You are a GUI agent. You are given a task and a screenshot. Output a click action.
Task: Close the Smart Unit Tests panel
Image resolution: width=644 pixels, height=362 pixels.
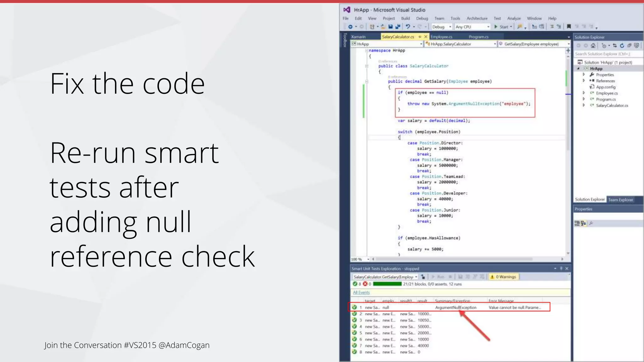pyautogui.click(x=567, y=268)
